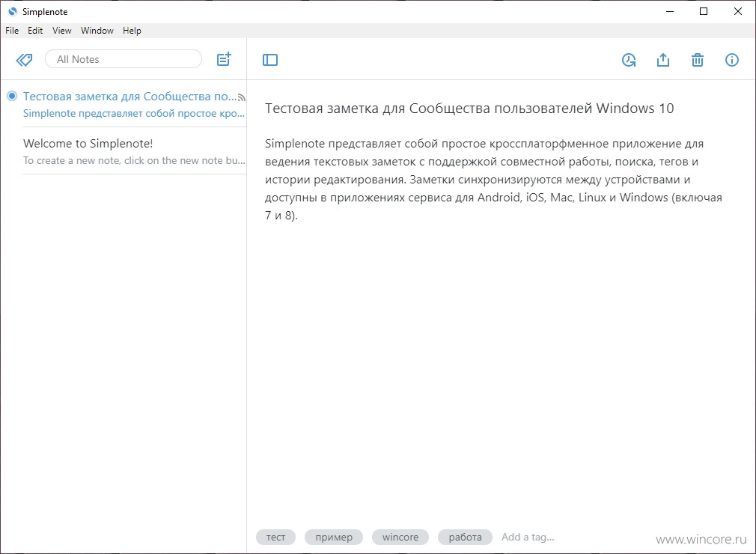The image size is (756, 554).
Task: Open the Help menu
Action: pyautogui.click(x=132, y=31)
